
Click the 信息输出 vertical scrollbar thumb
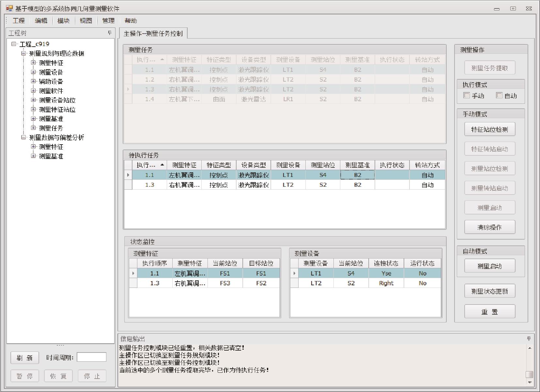530,374
